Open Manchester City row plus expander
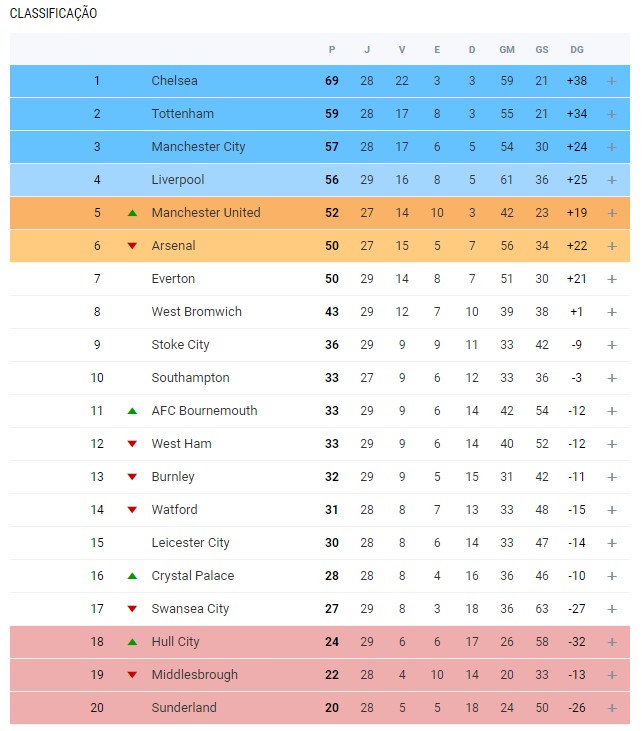Screen dimensions: 642x731 click(x=612, y=147)
